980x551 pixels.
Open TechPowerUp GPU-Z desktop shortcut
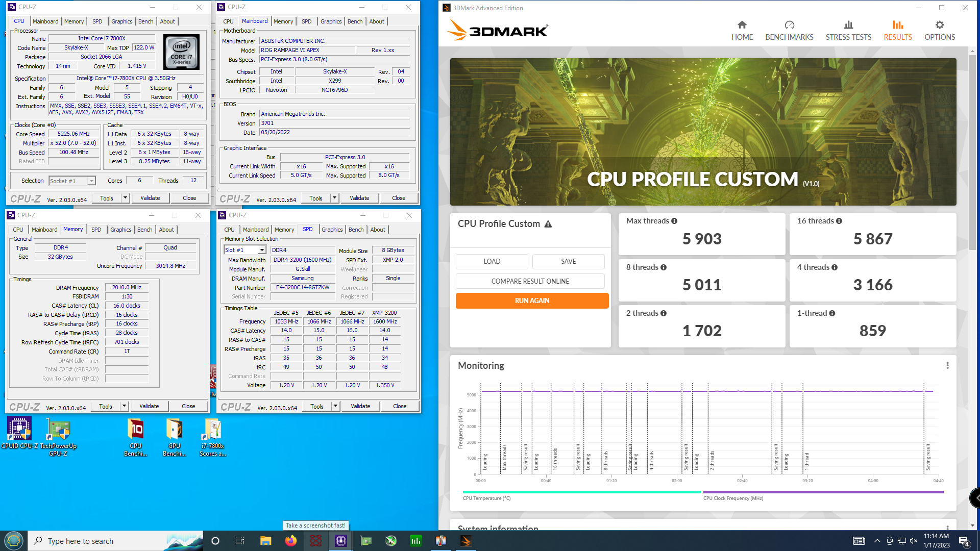(x=58, y=437)
